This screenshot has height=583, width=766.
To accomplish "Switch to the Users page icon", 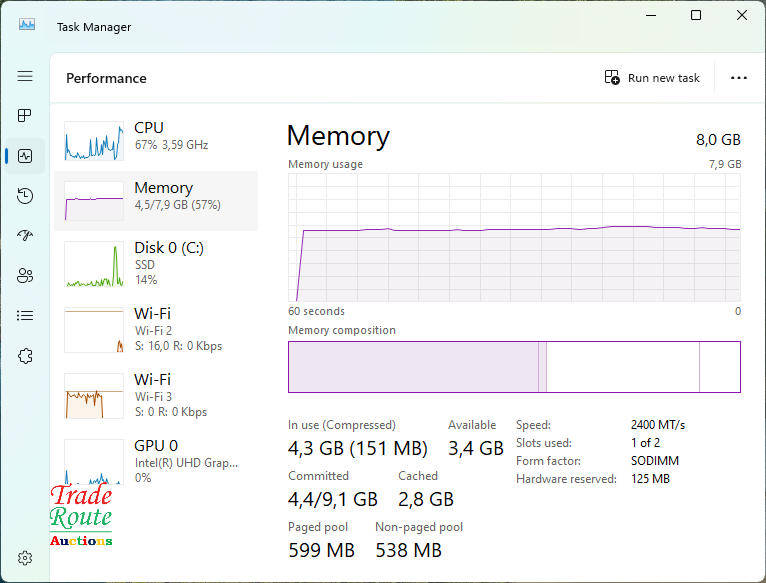I will (x=25, y=276).
